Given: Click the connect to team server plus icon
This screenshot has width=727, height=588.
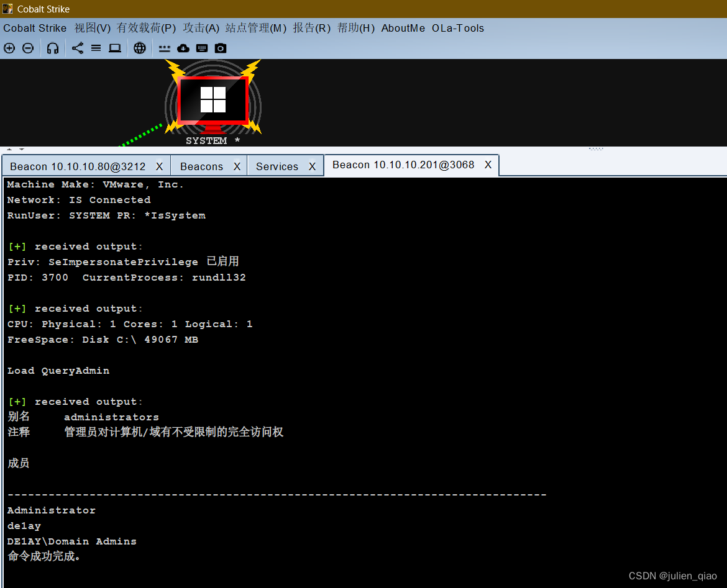Looking at the screenshot, I should click(9, 48).
